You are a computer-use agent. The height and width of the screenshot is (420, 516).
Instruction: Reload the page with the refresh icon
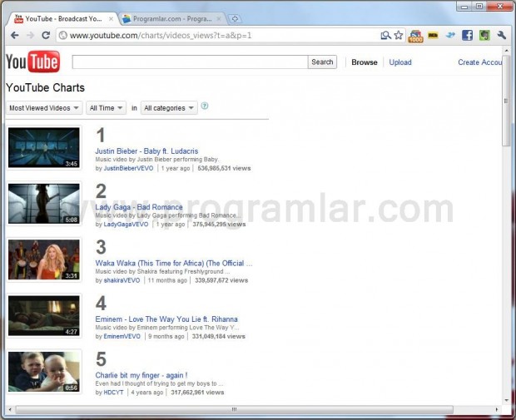pos(46,35)
